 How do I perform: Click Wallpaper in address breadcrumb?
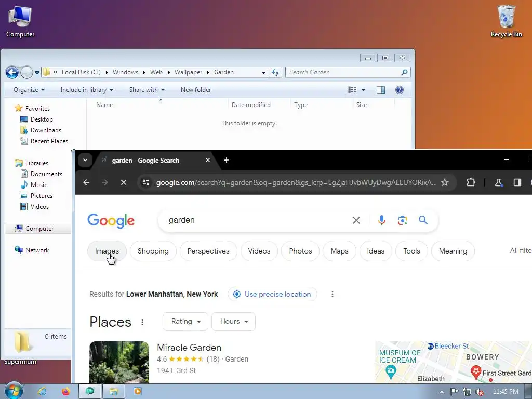tap(188, 72)
